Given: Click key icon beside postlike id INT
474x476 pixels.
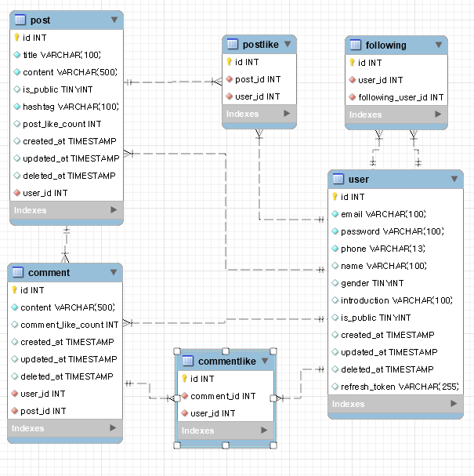Looking at the screenshot, I should pyautogui.click(x=230, y=62).
